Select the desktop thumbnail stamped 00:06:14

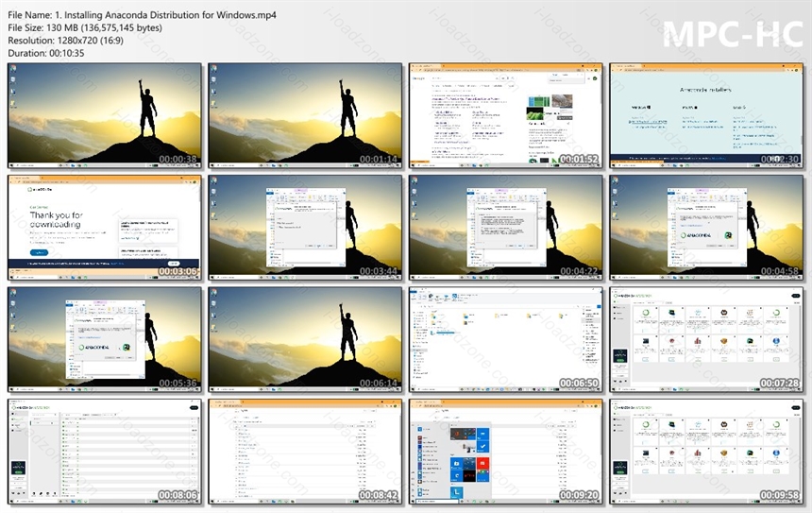[x=305, y=339]
